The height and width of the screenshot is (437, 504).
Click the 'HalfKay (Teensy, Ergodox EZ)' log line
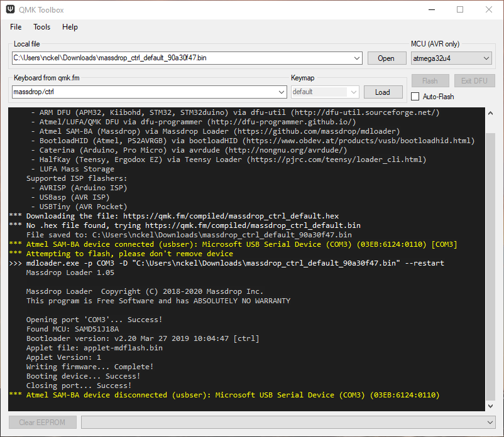pyautogui.click(x=229, y=159)
